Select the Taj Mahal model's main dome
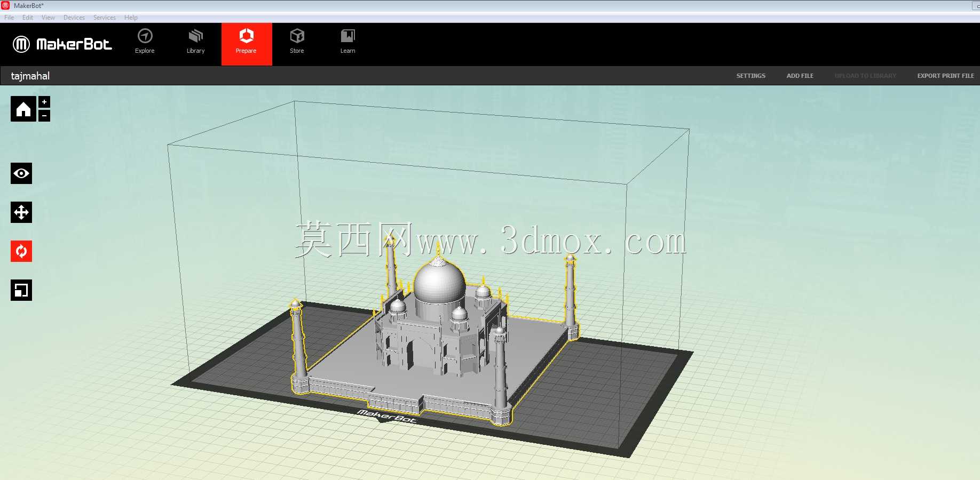980x480 pixels. 439,283
